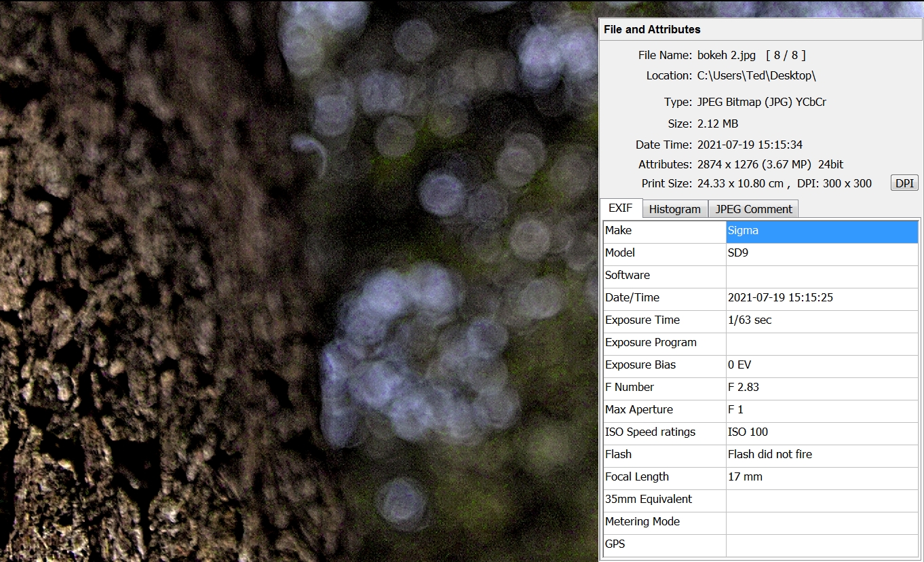Select the Max Aperture value 'F 1'

click(822, 410)
